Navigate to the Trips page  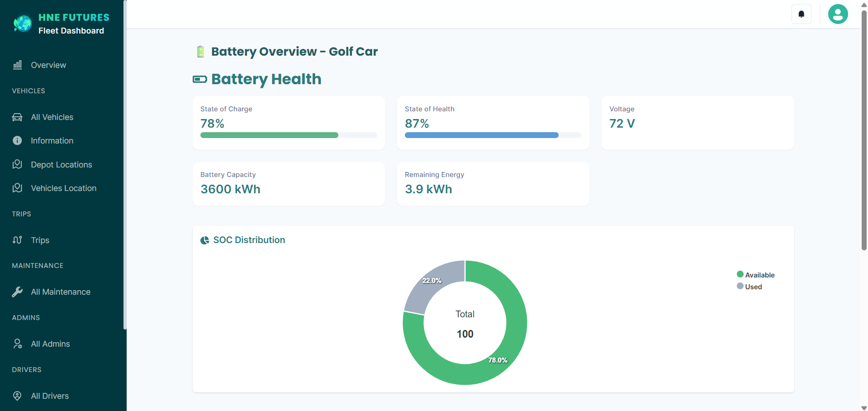[40, 240]
